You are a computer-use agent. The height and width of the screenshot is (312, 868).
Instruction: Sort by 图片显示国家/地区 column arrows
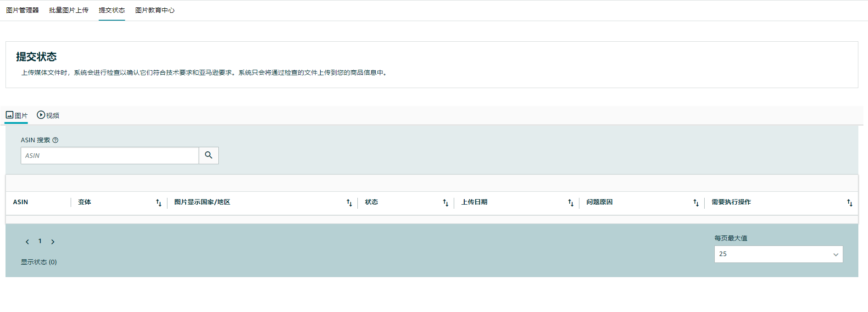tap(349, 203)
